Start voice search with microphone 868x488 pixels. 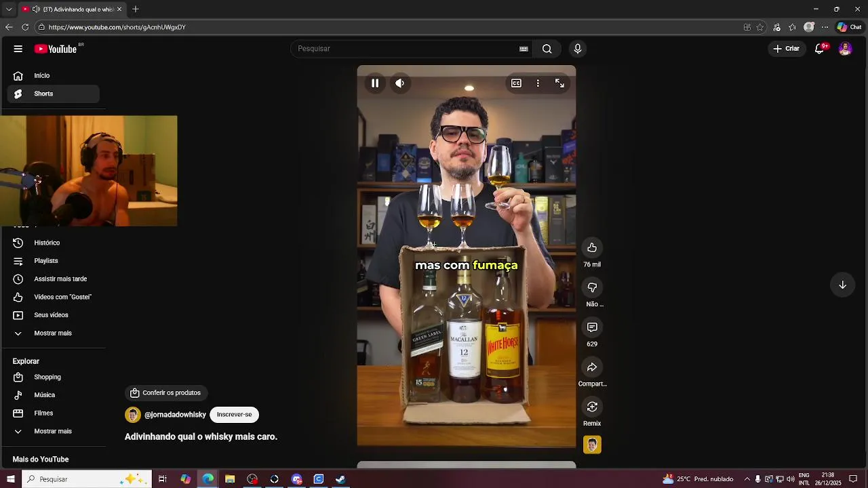[x=578, y=49]
